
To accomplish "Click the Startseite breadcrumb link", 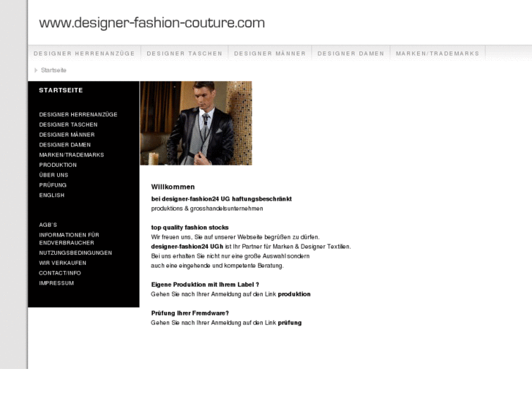I will (x=53, y=70).
